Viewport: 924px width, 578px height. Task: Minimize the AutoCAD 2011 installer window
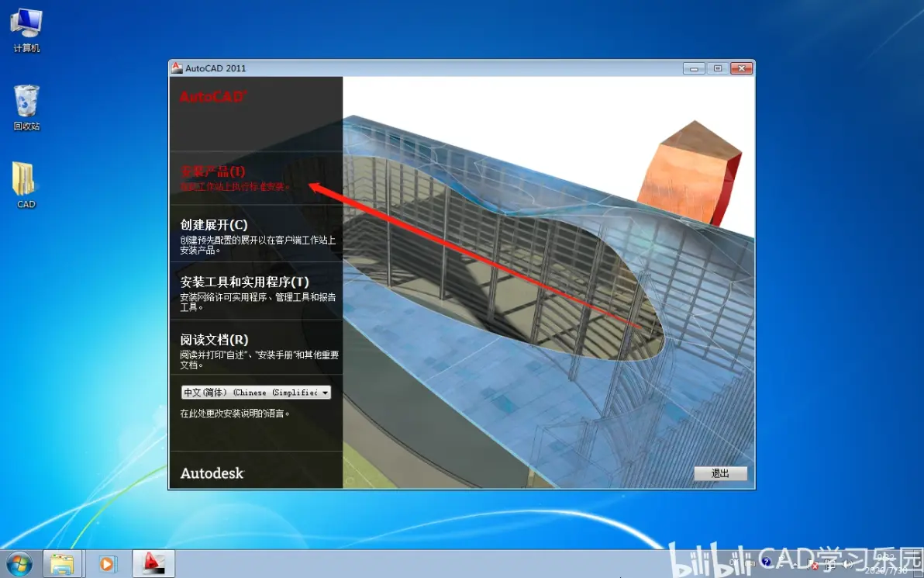click(x=694, y=68)
